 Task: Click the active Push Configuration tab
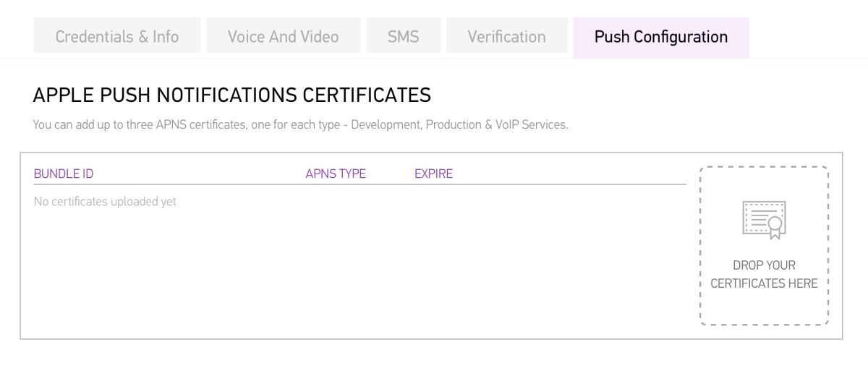click(661, 37)
